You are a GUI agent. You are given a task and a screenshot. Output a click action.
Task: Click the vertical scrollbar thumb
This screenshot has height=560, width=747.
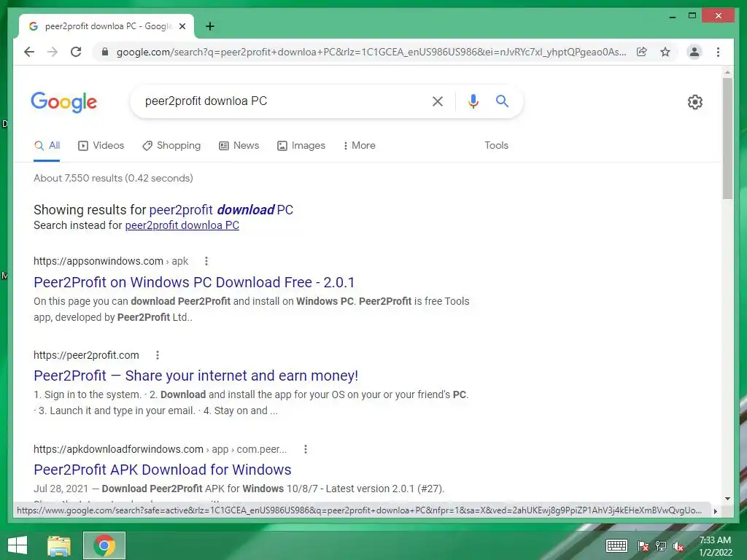(x=727, y=138)
